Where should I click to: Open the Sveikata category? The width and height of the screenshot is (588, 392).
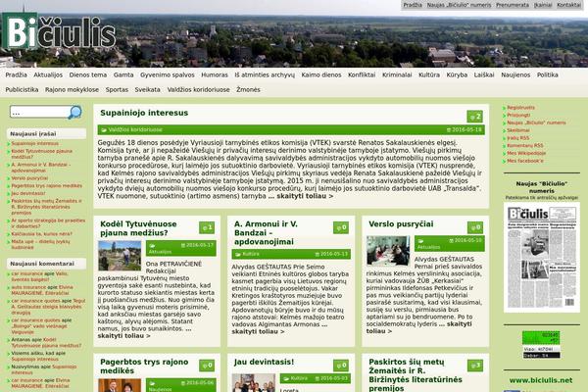pyautogui.click(x=147, y=89)
